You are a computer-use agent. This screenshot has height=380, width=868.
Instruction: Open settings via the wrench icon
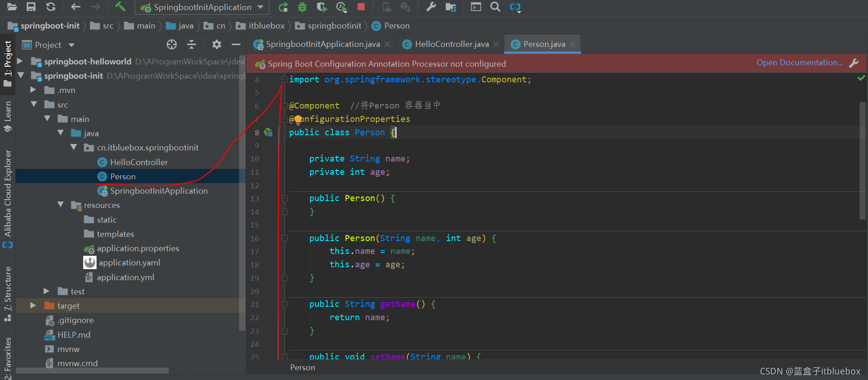431,7
